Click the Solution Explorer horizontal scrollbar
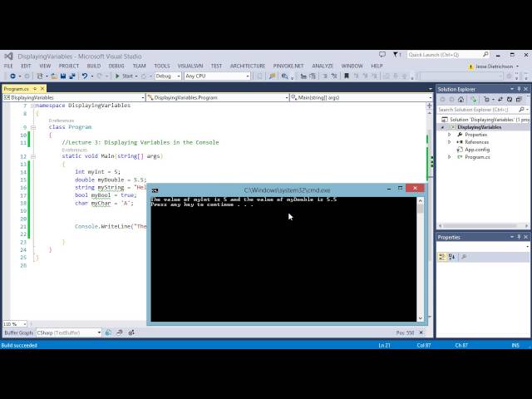 tap(480, 225)
